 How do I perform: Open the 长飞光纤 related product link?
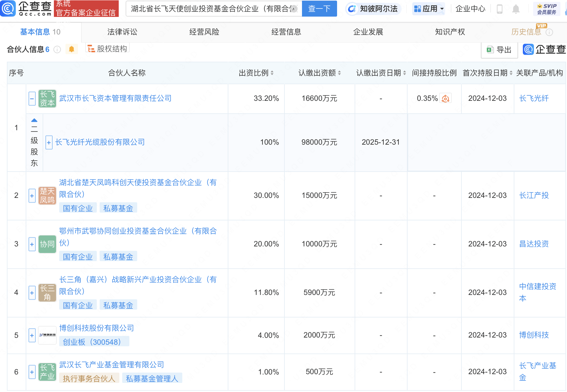(x=534, y=98)
